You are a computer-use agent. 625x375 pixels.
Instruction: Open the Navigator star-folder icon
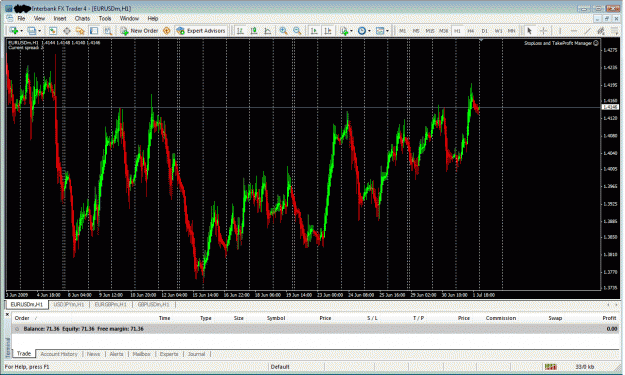[80, 31]
